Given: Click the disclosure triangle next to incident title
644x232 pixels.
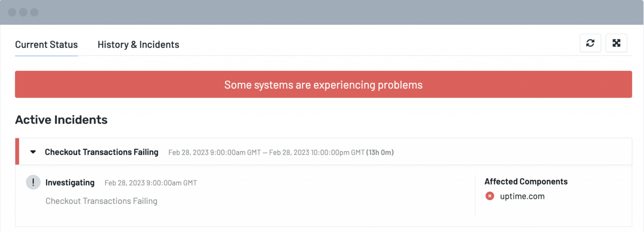Looking at the screenshot, I should click(34, 152).
